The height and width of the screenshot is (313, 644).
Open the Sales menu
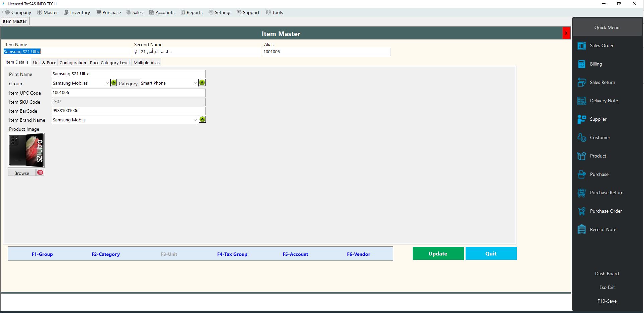[134, 12]
